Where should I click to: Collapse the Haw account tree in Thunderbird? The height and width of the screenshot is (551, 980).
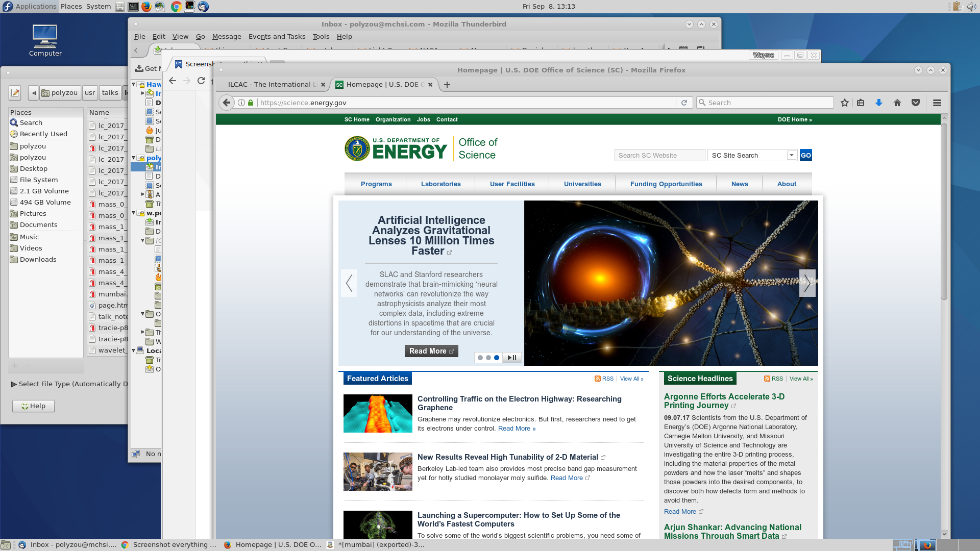(x=134, y=84)
